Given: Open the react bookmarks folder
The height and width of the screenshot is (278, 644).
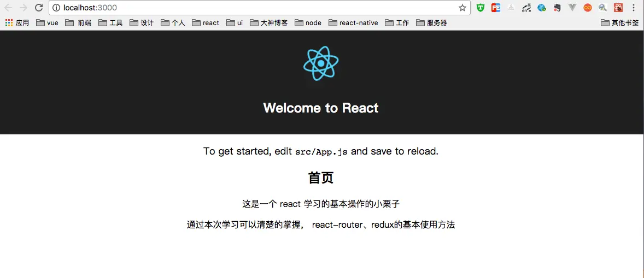Looking at the screenshot, I should pos(206,23).
